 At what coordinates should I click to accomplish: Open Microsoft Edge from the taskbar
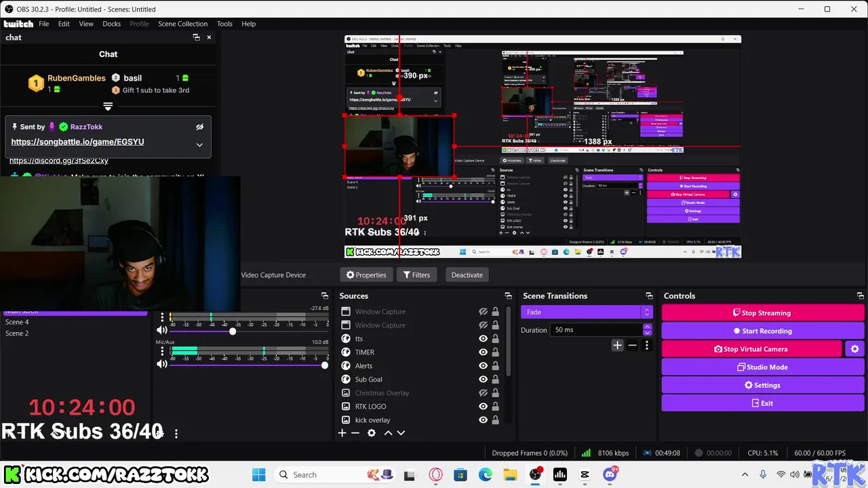tap(486, 474)
